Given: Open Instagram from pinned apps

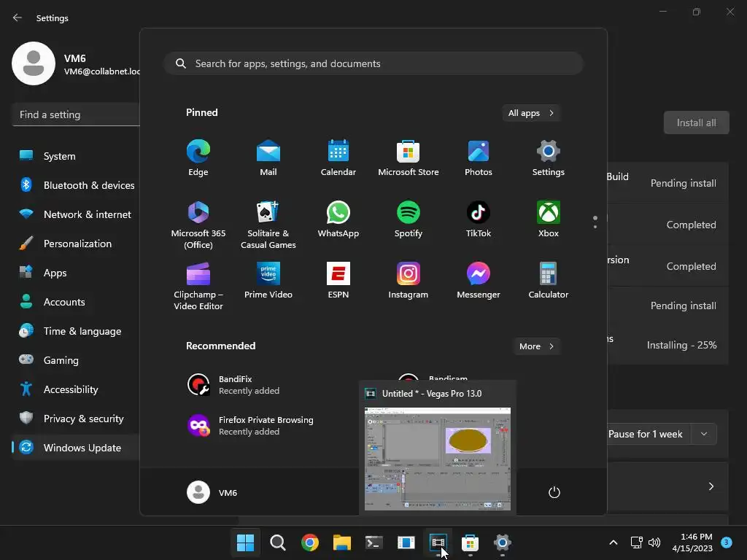Looking at the screenshot, I should (x=409, y=281).
